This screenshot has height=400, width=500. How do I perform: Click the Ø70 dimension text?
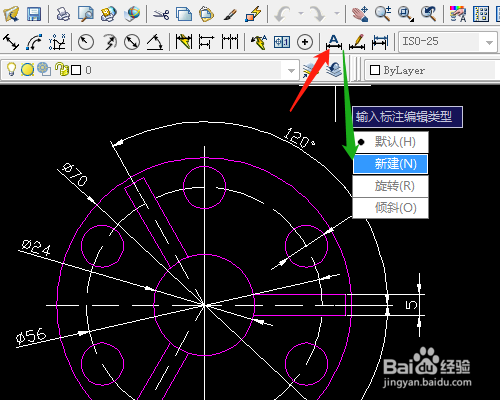click(x=75, y=175)
